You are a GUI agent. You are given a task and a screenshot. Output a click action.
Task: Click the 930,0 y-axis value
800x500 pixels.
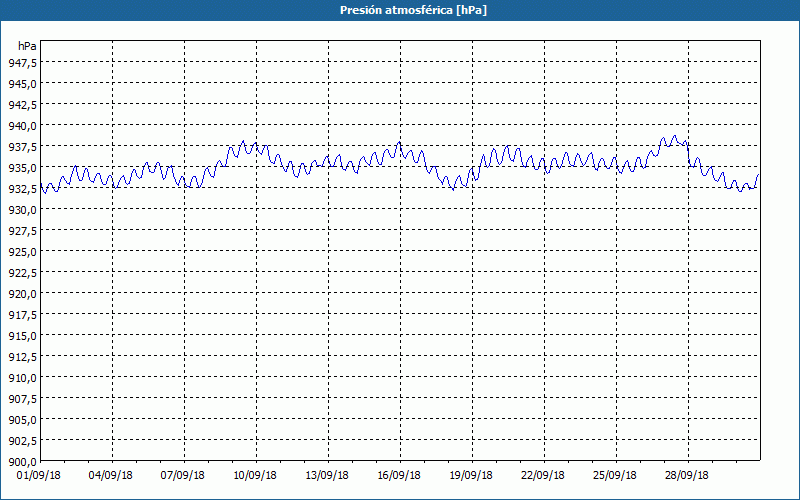[22, 210]
